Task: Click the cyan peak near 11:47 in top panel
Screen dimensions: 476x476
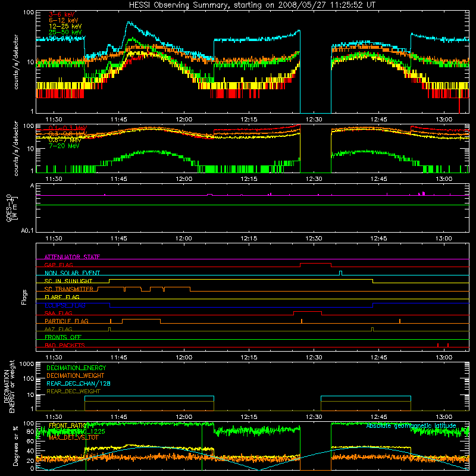Action: (129, 23)
